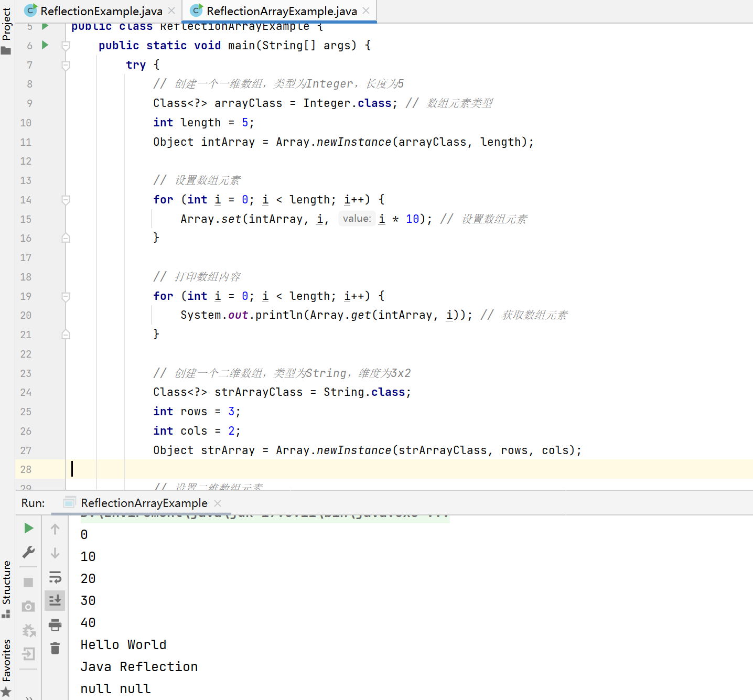This screenshot has width=753, height=700.
Task: Switch to ReflectionExample.java tab
Action: 101,11
